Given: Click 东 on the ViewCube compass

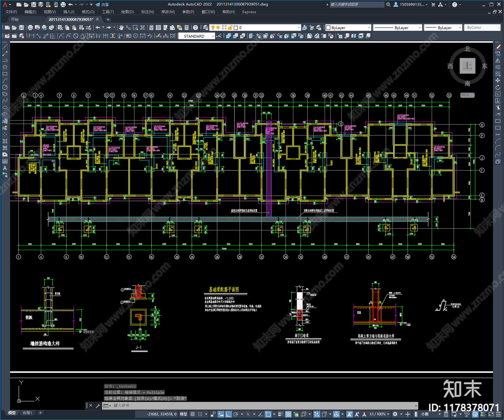Looking at the screenshot, I should [484, 66].
